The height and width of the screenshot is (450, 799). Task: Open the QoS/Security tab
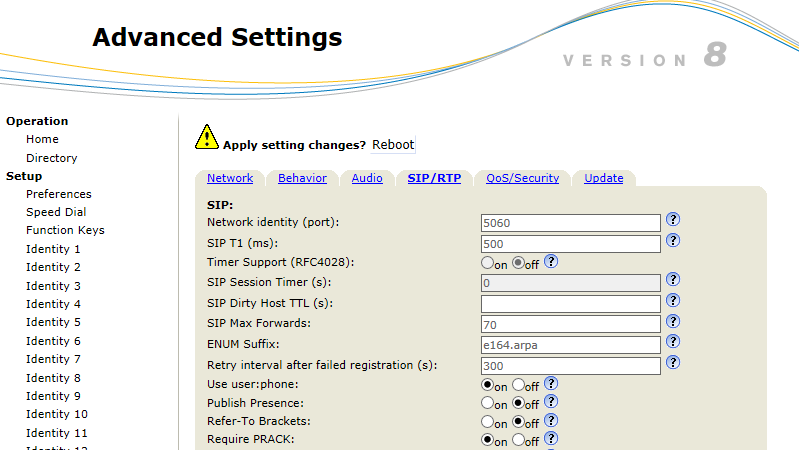coord(522,178)
